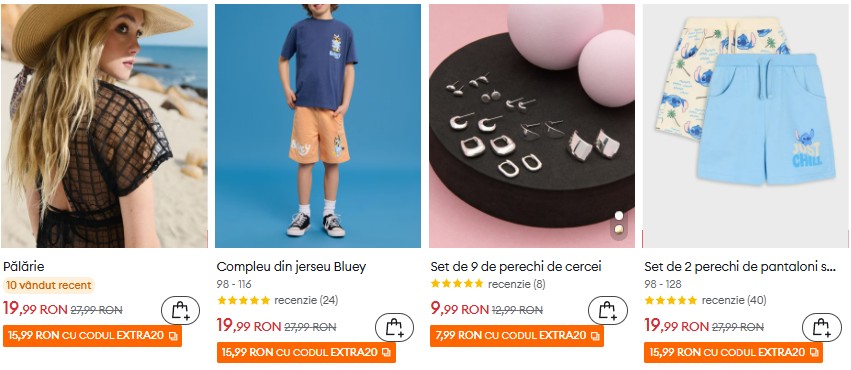Copy EXTRA20 code icon under shorts set

tap(814, 353)
